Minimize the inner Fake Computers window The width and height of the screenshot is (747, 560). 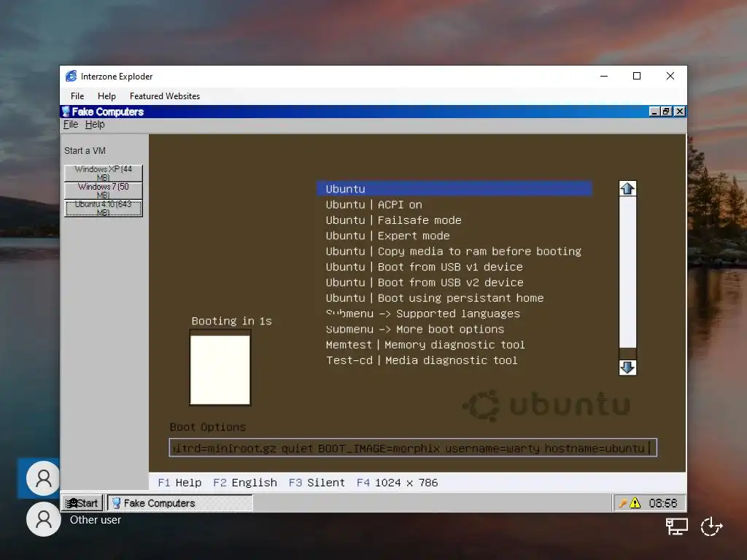pos(654,112)
